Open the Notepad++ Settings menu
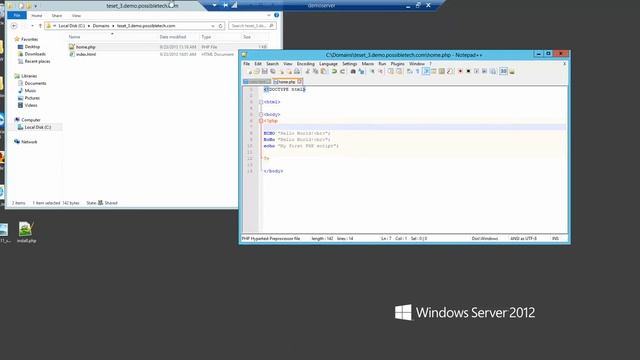This screenshot has width=640, height=360. coord(349,64)
